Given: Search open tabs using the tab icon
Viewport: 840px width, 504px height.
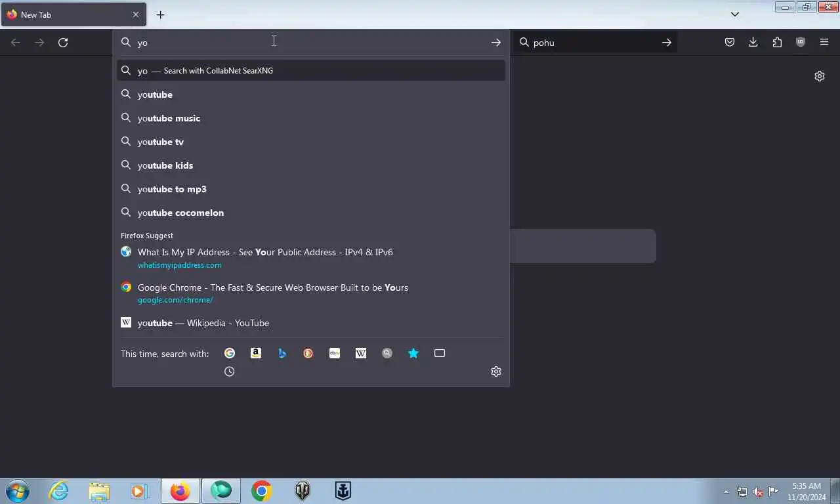Looking at the screenshot, I should 440,353.
